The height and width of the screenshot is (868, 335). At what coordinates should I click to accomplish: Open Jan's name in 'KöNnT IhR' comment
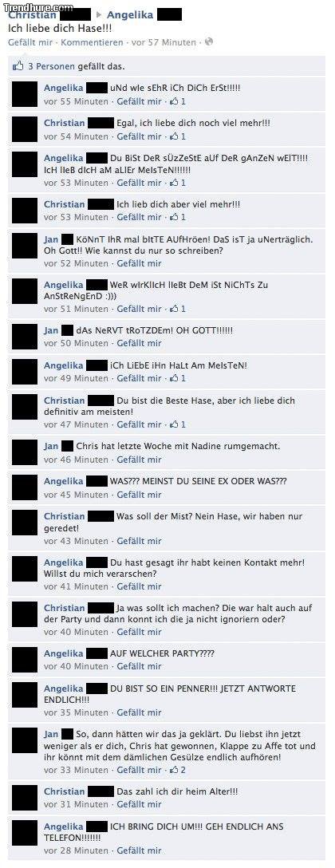[x=51, y=239]
